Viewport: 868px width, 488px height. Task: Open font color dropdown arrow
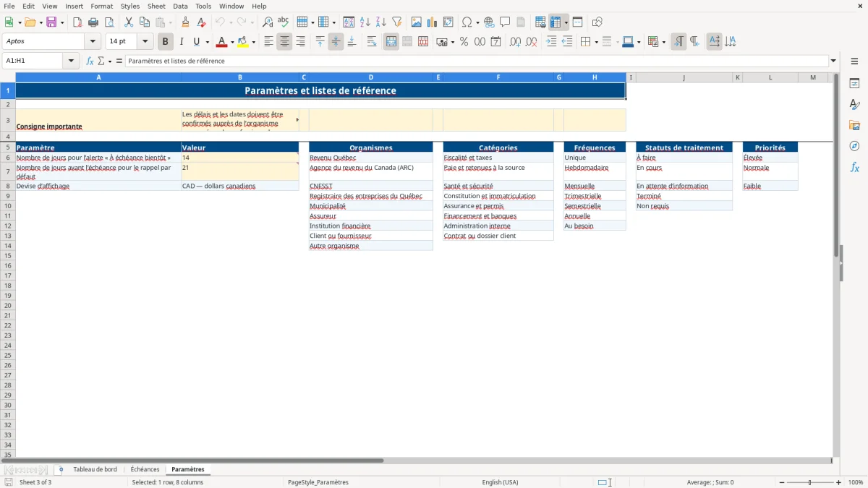pyautogui.click(x=232, y=42)
